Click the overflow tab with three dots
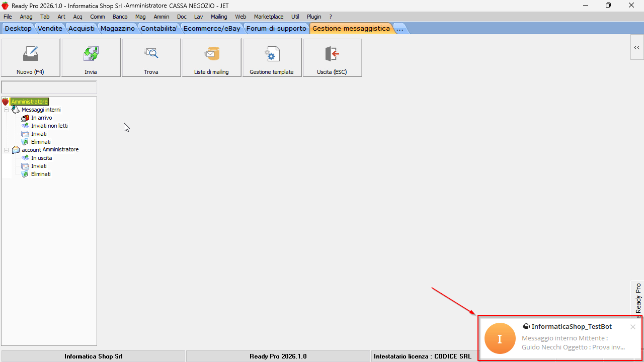644x362 pixels. 399,29
